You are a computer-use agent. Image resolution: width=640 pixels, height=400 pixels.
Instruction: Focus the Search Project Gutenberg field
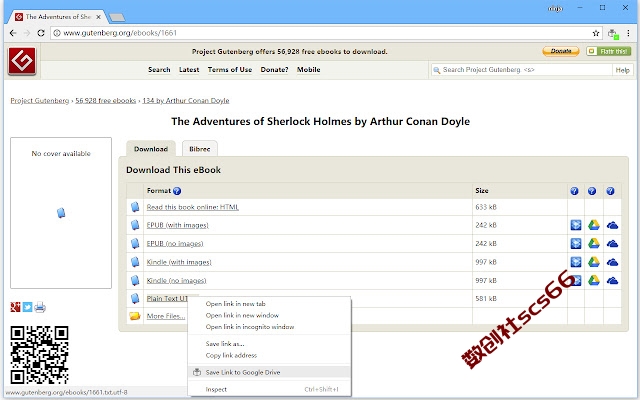[x=522, y=70]
